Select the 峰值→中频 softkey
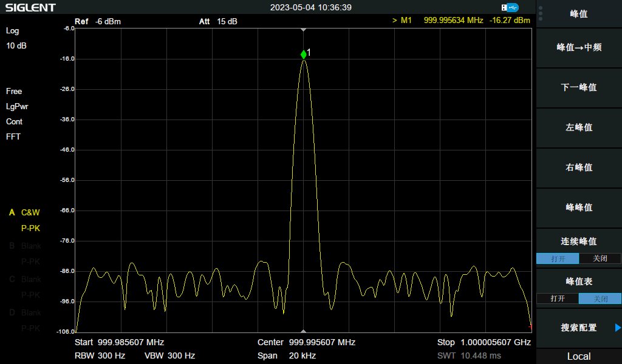Screen dimensions: 622x364 click(x=579, y=47)
